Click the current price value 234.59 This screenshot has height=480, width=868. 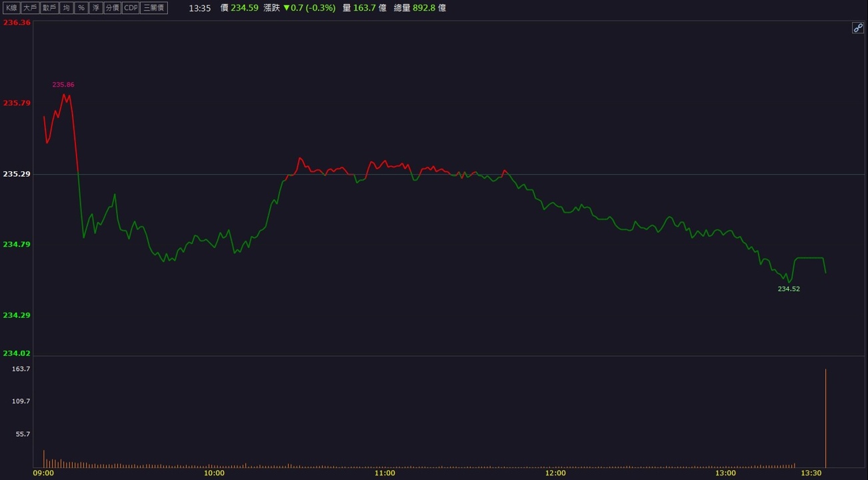245,8
